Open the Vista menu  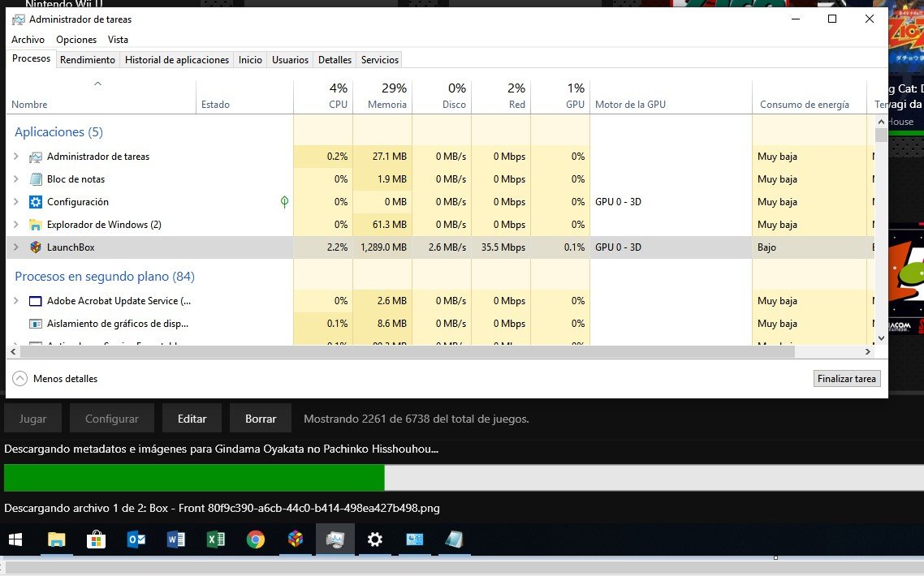118,40
